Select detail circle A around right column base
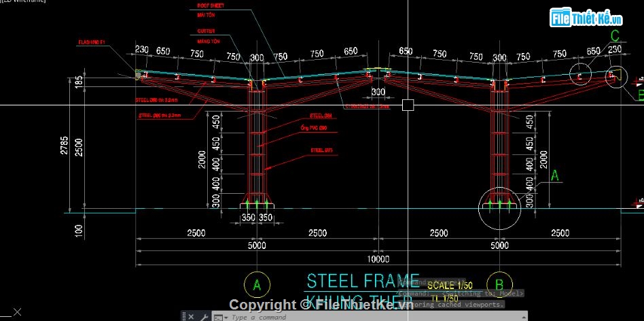644x321 pixels. (499, 208)
